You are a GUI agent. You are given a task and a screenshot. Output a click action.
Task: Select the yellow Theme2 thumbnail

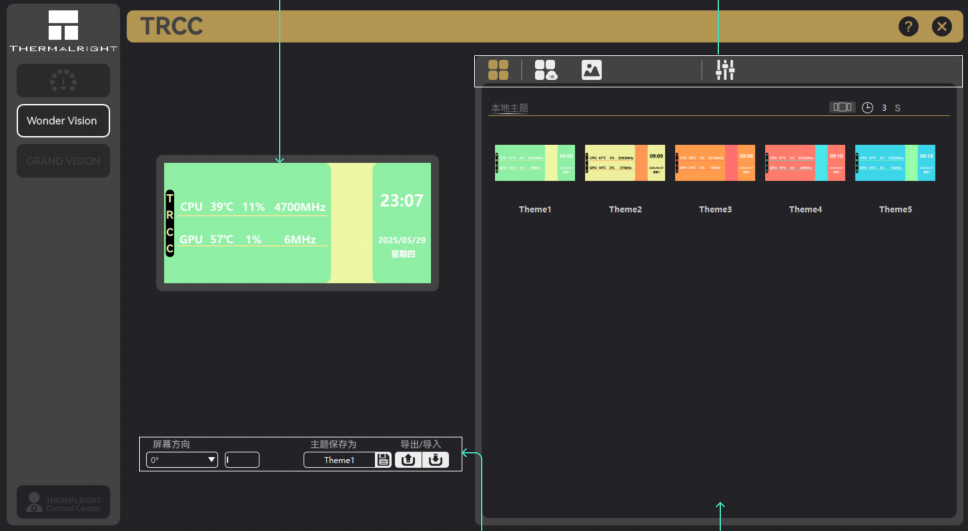pos(625,163)
